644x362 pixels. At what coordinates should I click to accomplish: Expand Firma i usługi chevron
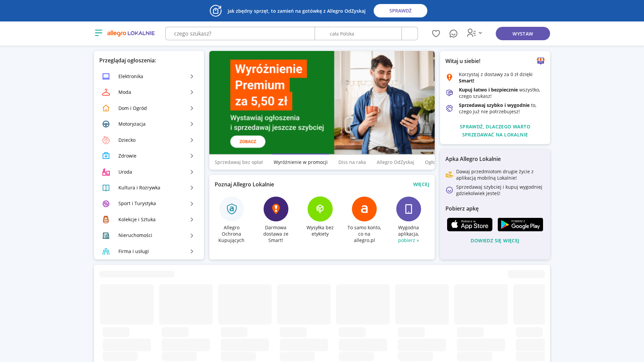point(192,251)
